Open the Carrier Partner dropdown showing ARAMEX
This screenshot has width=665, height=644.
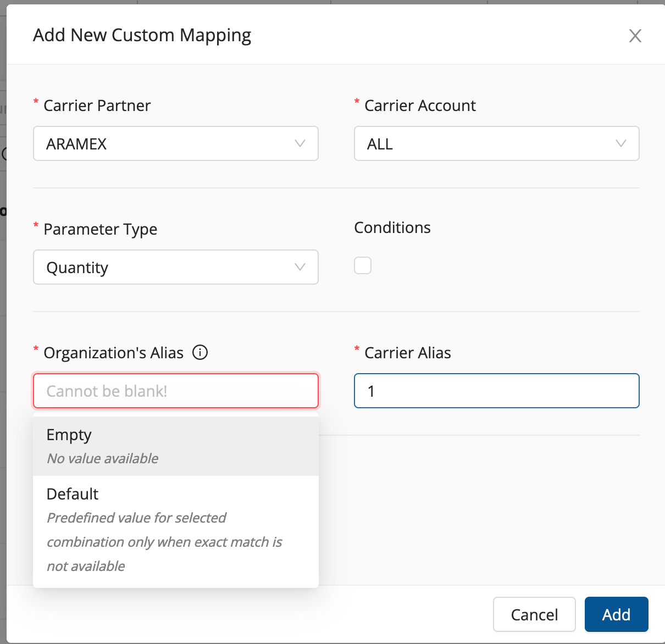165,143
